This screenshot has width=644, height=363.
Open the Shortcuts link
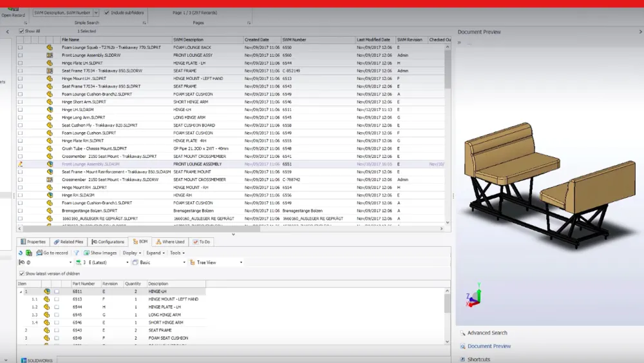point(478,359)
